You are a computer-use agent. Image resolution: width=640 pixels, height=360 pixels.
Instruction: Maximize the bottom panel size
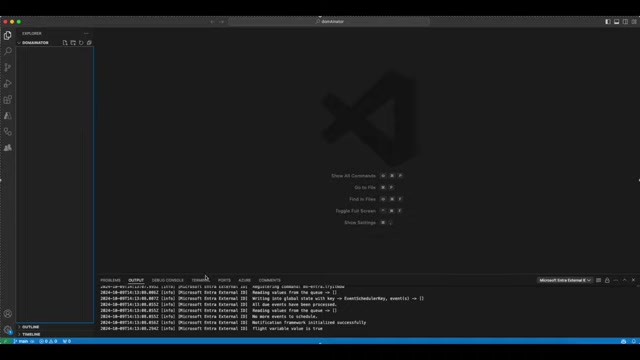click(624, 280)
